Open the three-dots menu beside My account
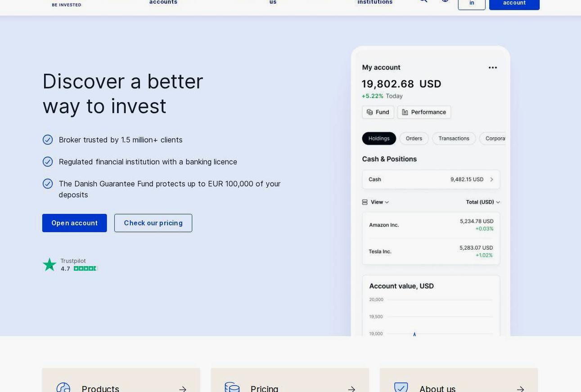The height and width of the screenshot is (392, 581). [493, 68]
